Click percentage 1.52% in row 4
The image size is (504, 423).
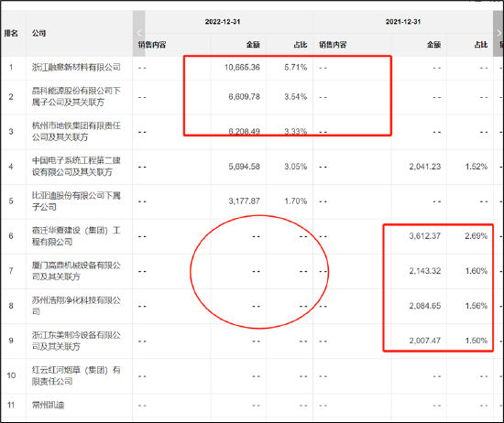(477, 167)
